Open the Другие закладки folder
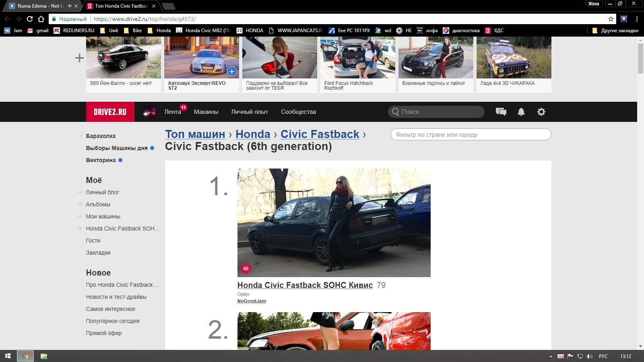644x362 pixels. [615, 31]
